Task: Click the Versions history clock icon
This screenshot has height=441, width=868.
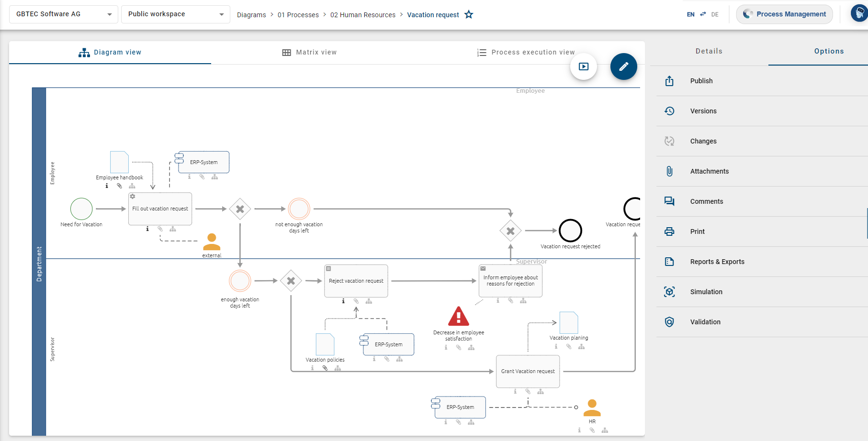Action: tap(669, 111)
